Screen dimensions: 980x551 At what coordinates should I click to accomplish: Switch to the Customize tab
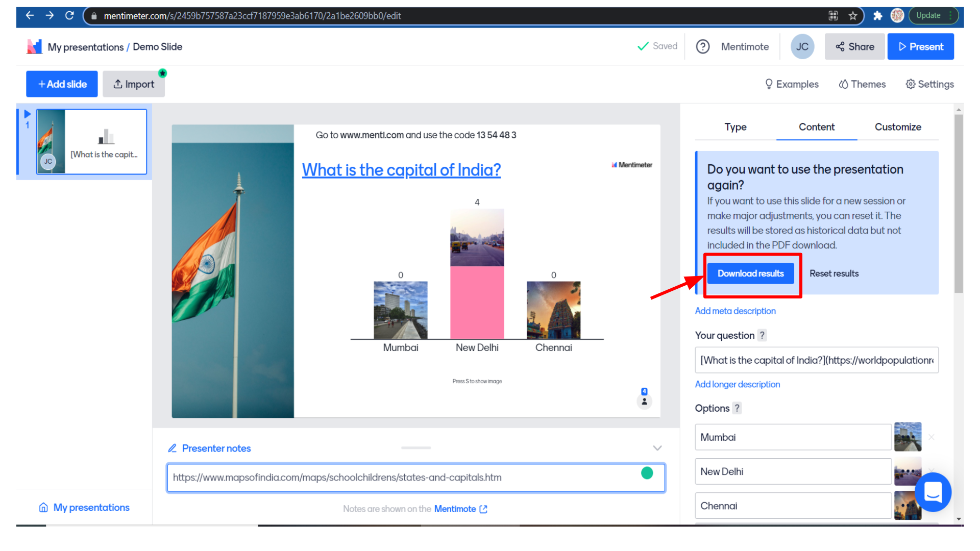click(897, 127)
